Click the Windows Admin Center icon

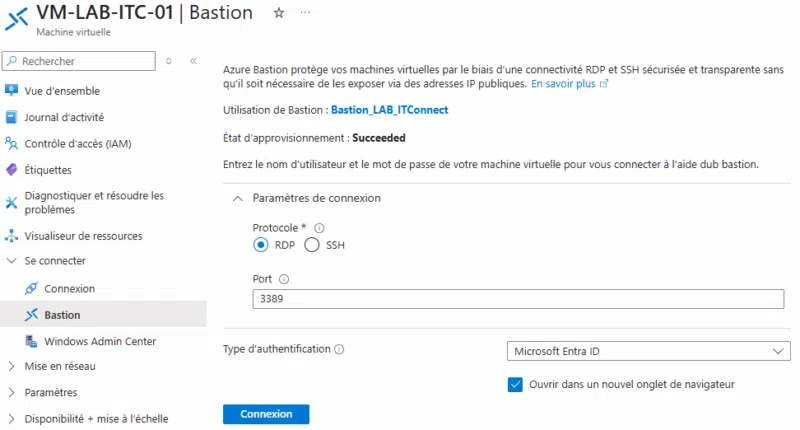click(x=30, y=341)
